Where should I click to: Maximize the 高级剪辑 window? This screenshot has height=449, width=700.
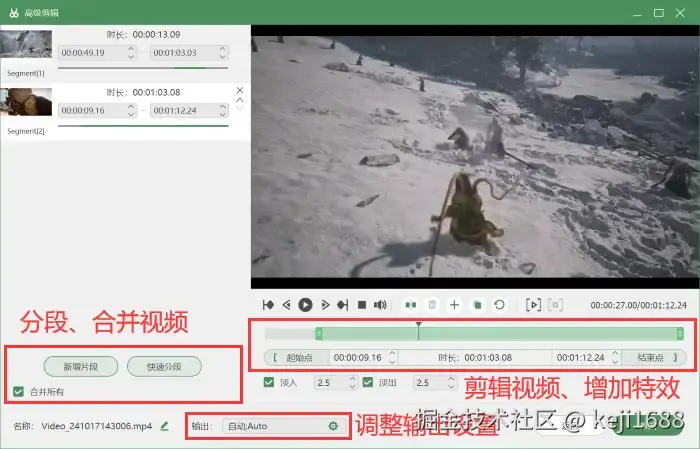(x=659, y=13)
